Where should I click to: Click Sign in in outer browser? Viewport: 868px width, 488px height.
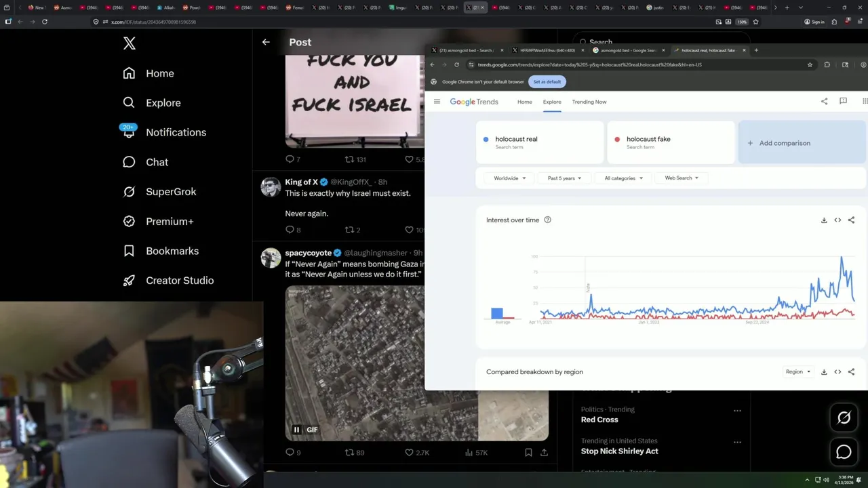[814, 22]
